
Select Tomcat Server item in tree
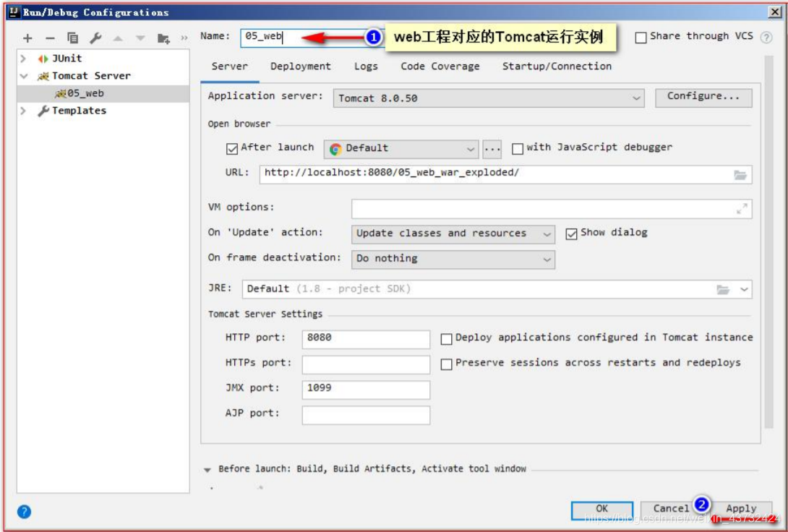click(91, 77)
